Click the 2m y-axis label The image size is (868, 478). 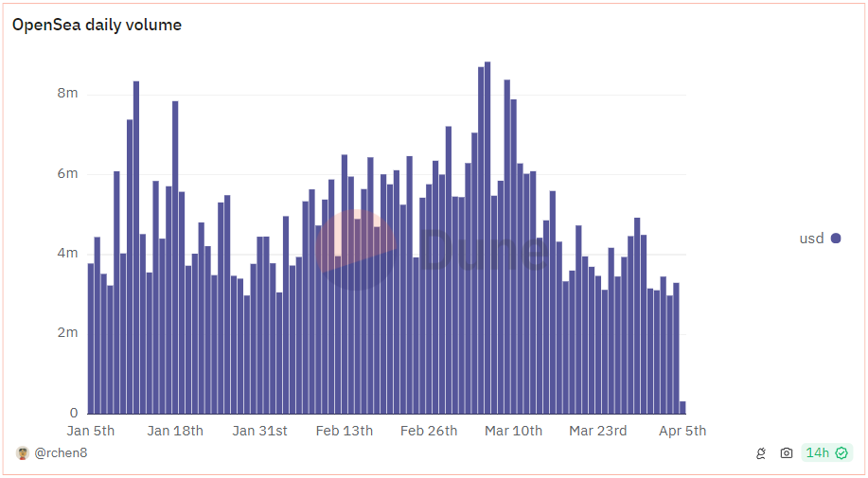pyautogui.click(x=67, y=332)
